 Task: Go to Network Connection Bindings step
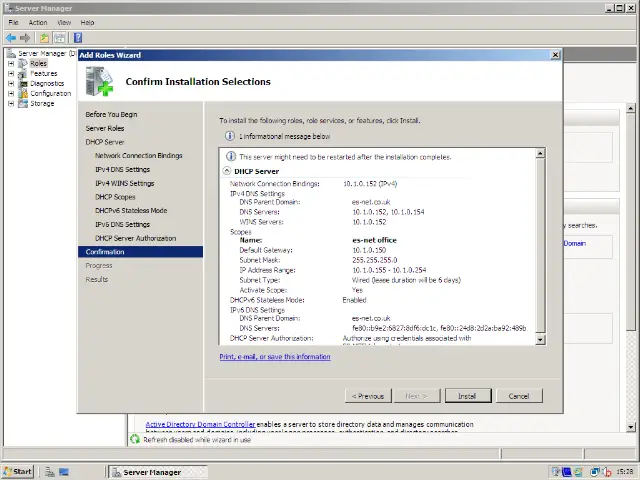coord(139,156)
